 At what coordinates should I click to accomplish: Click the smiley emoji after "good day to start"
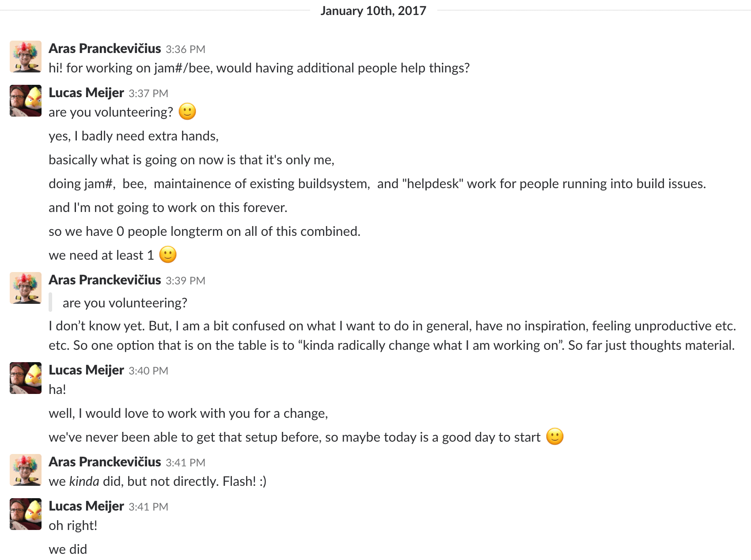(555, 437)
